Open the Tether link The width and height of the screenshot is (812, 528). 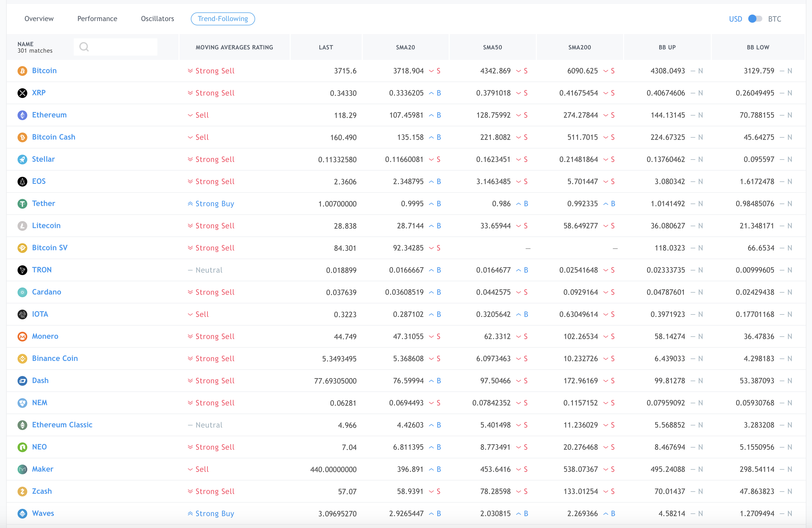point(43,204)
